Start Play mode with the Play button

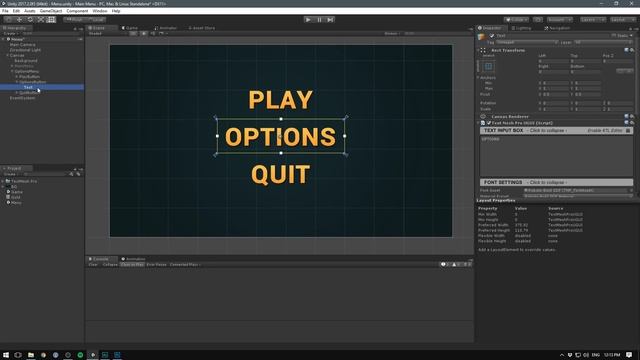pyautogui.click(x=308, y=20)
